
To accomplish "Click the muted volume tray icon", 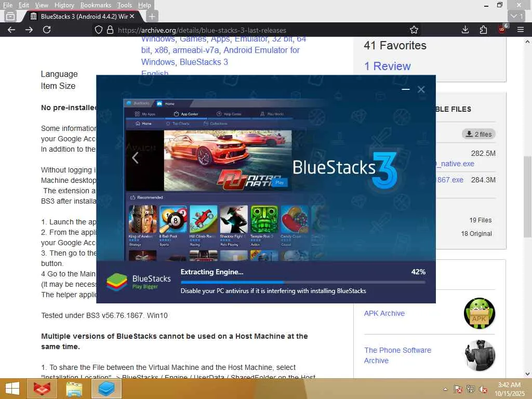I will (x=483, y=389).
